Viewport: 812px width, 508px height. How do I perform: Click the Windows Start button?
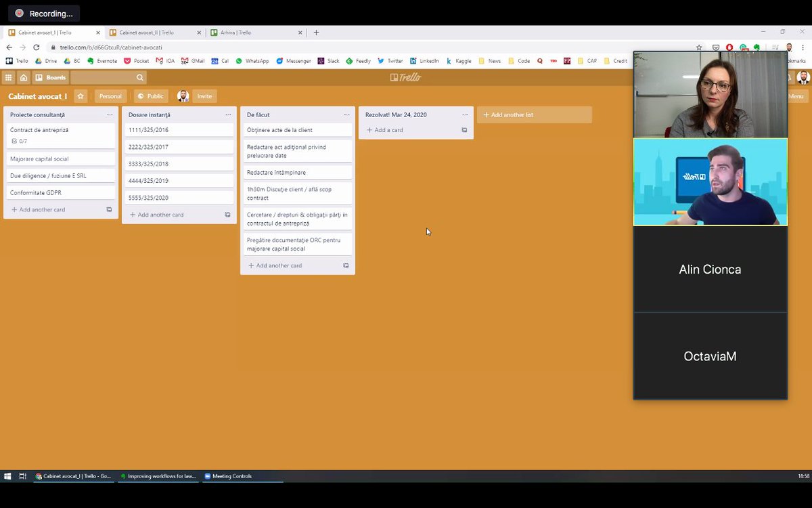click(8, 476)
